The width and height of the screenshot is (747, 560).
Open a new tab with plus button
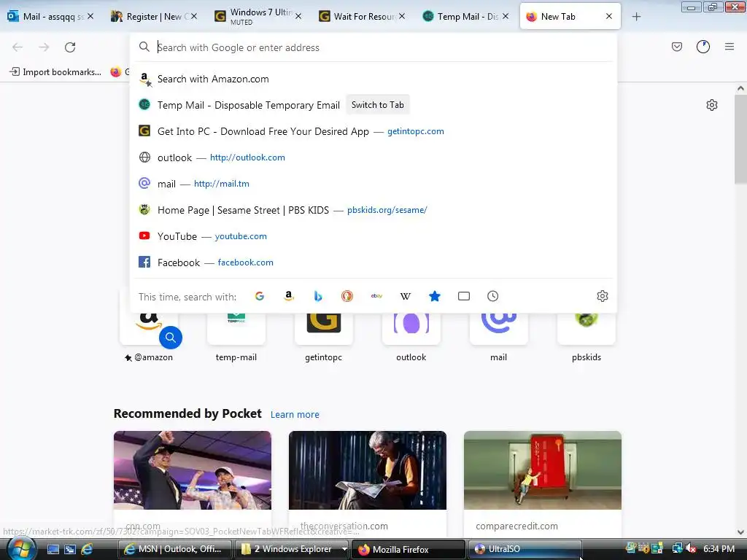[x=636, y=17]
